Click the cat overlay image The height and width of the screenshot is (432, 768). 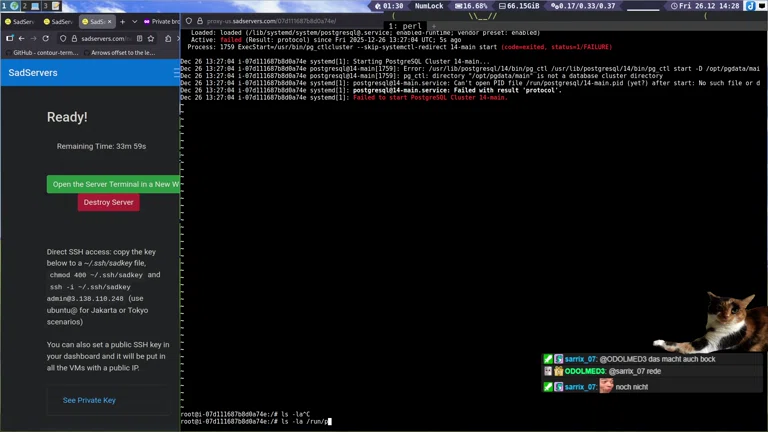pyautogui.click(x=712, y=322)
